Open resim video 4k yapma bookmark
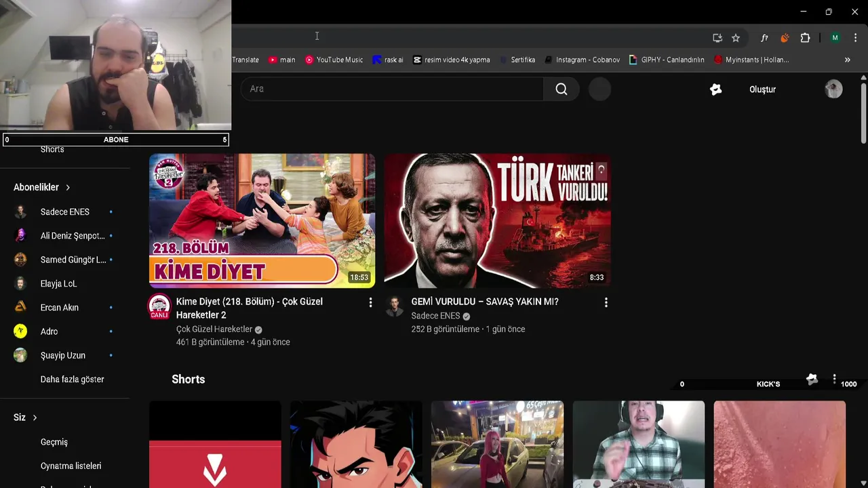Screen dimensions: 868x488 tap(452, 60)
